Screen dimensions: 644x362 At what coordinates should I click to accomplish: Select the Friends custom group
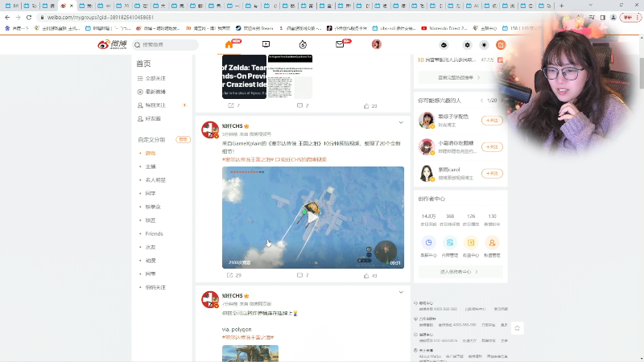(x=154, y=233)
